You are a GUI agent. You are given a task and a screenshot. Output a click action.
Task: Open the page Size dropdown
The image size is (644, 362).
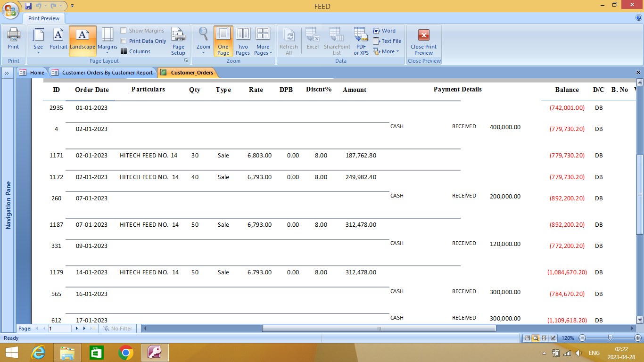tap(38, 41)
